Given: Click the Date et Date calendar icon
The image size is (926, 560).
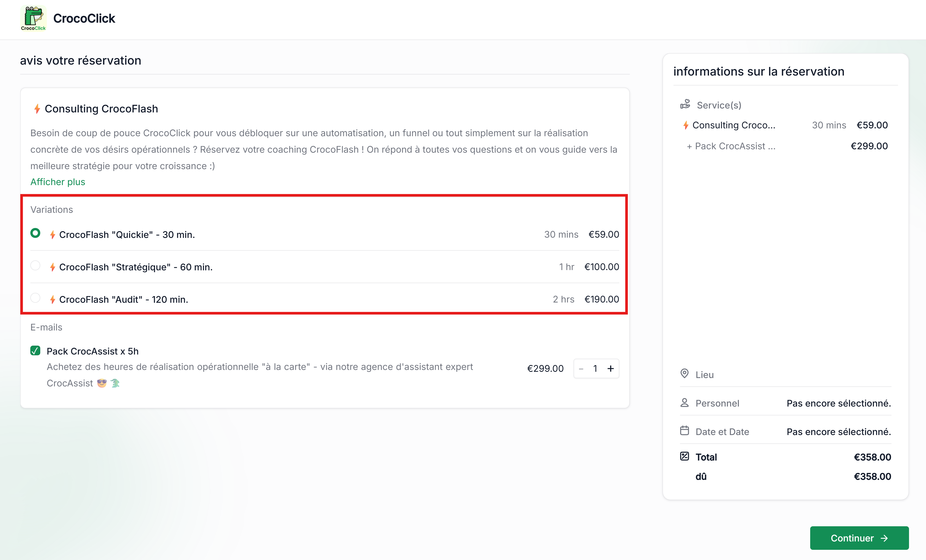Looking at the screenshot, I should coord(684,431).
